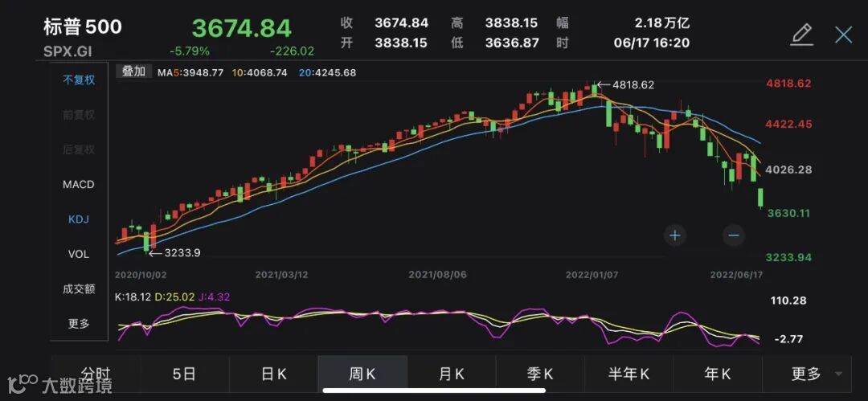Open the 更多 dropdown arrow in period bar

tap(838, 374)
